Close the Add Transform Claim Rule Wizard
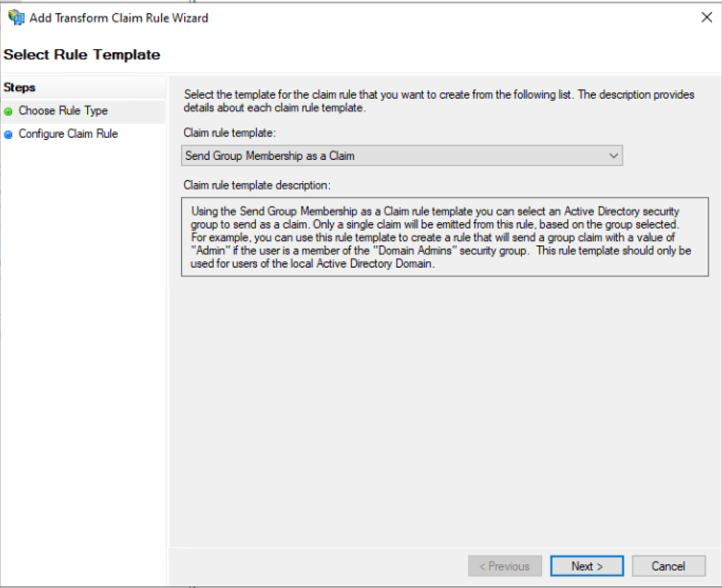 (x=707, y=17)
